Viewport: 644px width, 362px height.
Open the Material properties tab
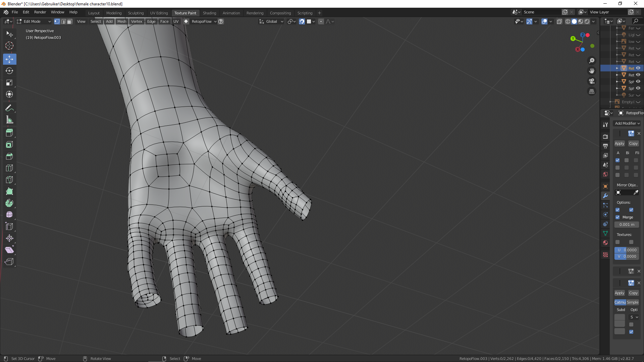605,243
